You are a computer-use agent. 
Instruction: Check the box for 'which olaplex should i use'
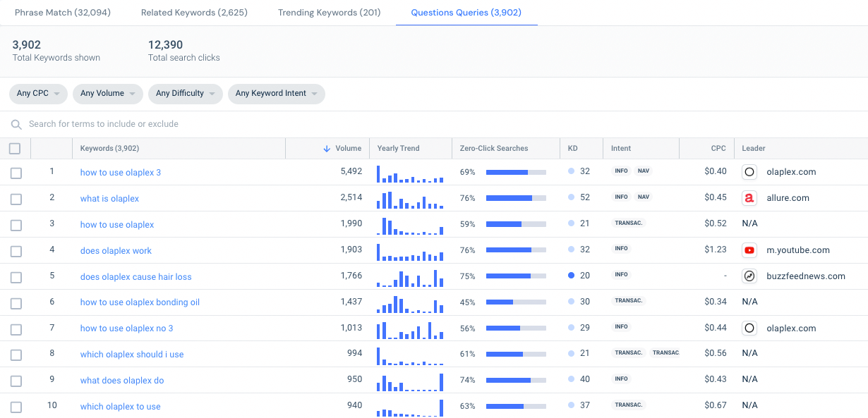pyautogui.click(x=16, y=355)
